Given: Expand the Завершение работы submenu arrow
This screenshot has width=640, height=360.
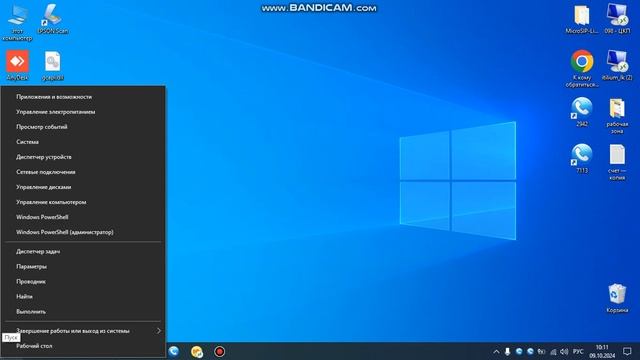Looking at the screenshot, I should [x=159, y=331].
